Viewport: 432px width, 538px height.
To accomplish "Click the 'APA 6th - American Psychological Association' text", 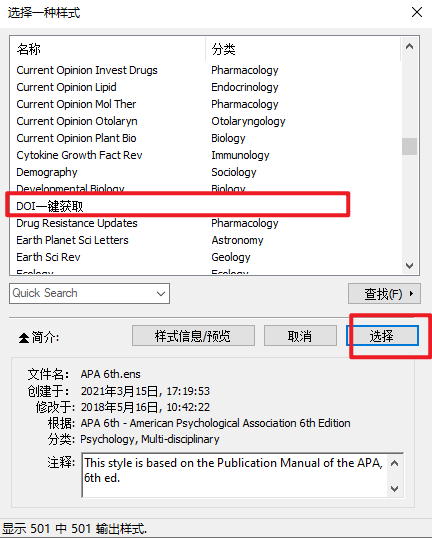I will (215, 423).
